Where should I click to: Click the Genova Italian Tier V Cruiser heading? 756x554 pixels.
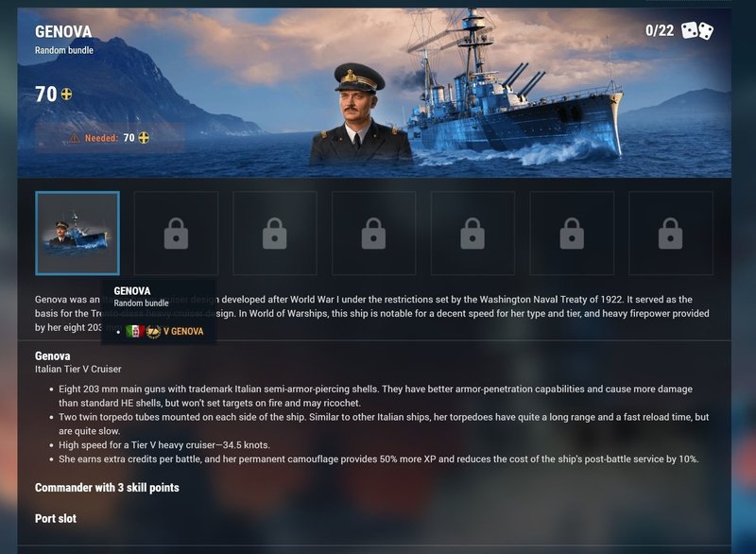point(78,362)
